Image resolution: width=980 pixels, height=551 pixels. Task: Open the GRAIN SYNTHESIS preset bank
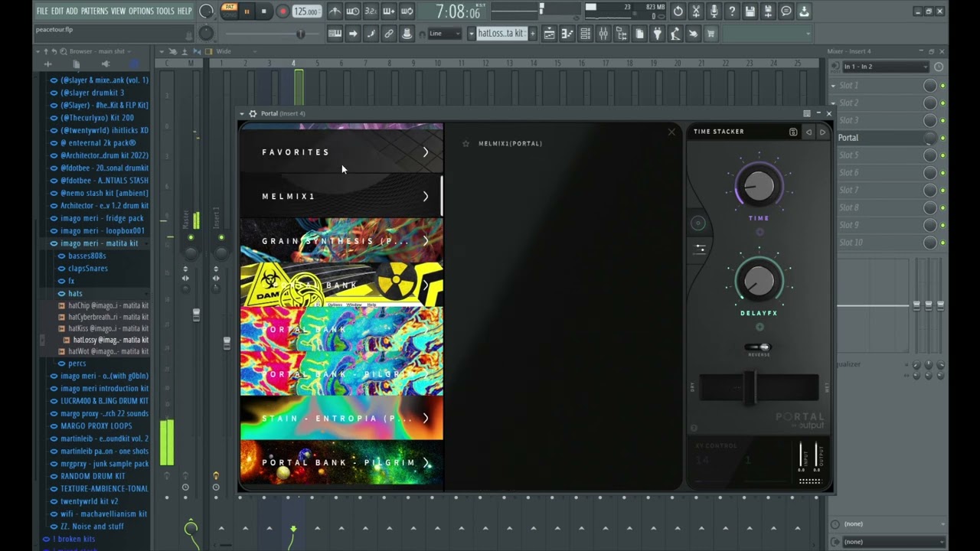(341, 240)
